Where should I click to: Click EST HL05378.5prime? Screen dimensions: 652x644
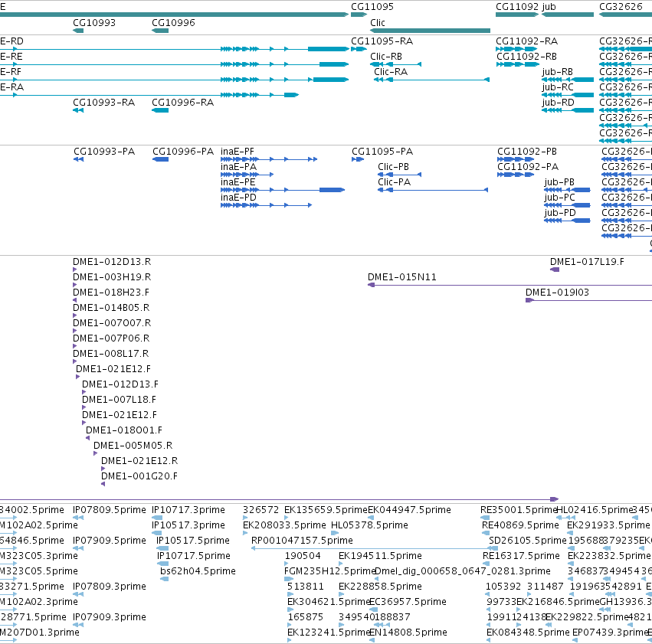coord(335,533)
